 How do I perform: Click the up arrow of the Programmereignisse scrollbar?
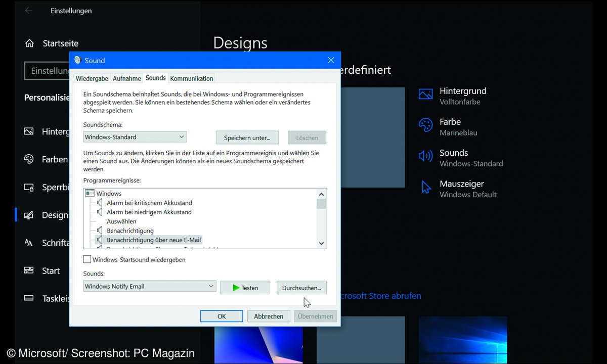click(321, 194)
